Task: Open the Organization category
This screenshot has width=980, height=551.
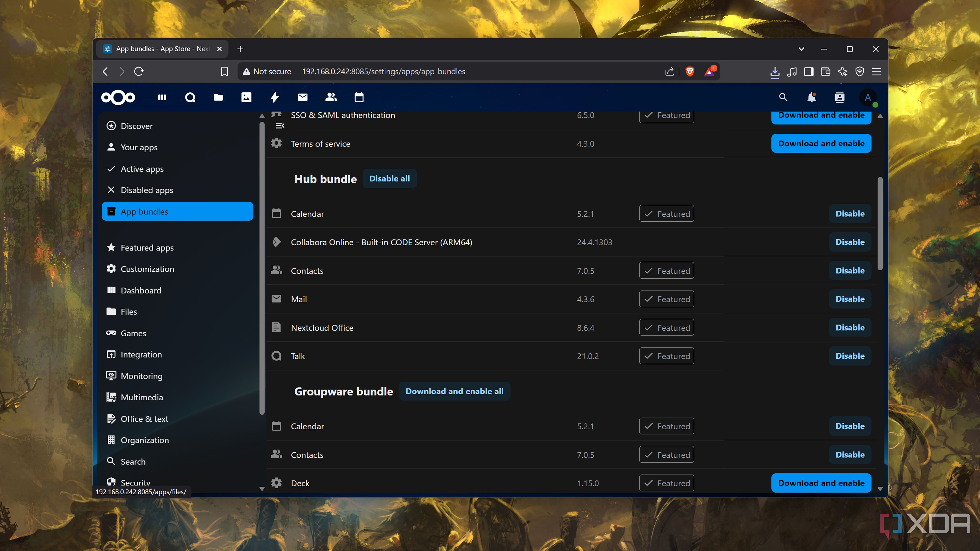Action: [x=177, y=440]
